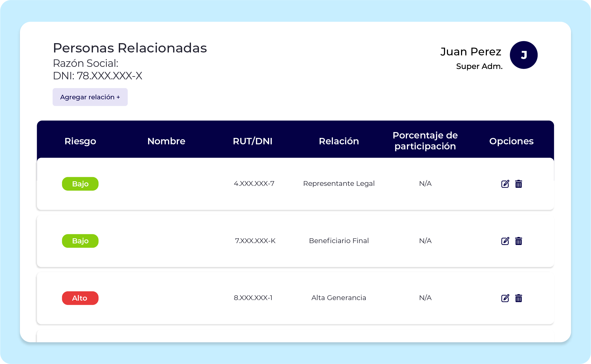Click the red Alto risk badge
The height and width of the screenshot is (364, 591).
(80, 298)
